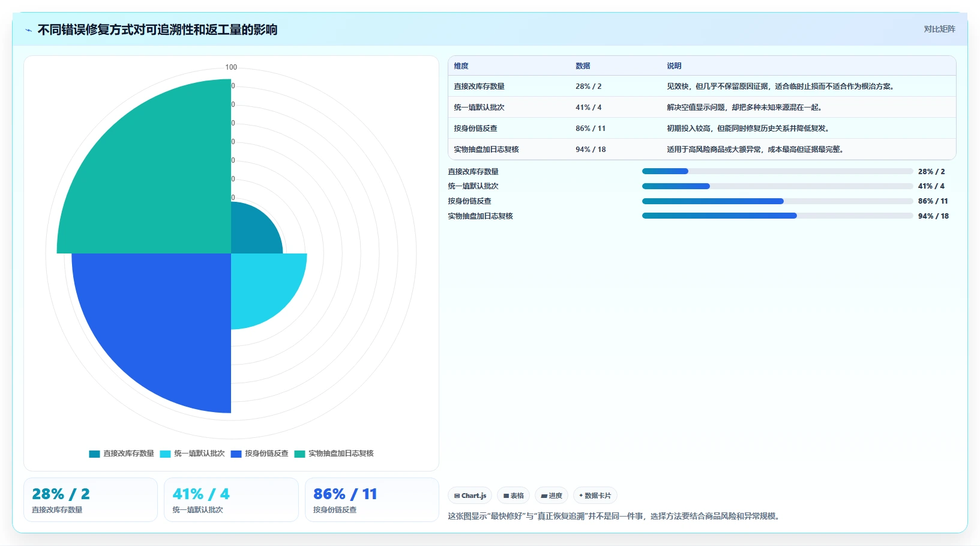Click progress label 94% / 18
The image size is (980, 546).
933,216
